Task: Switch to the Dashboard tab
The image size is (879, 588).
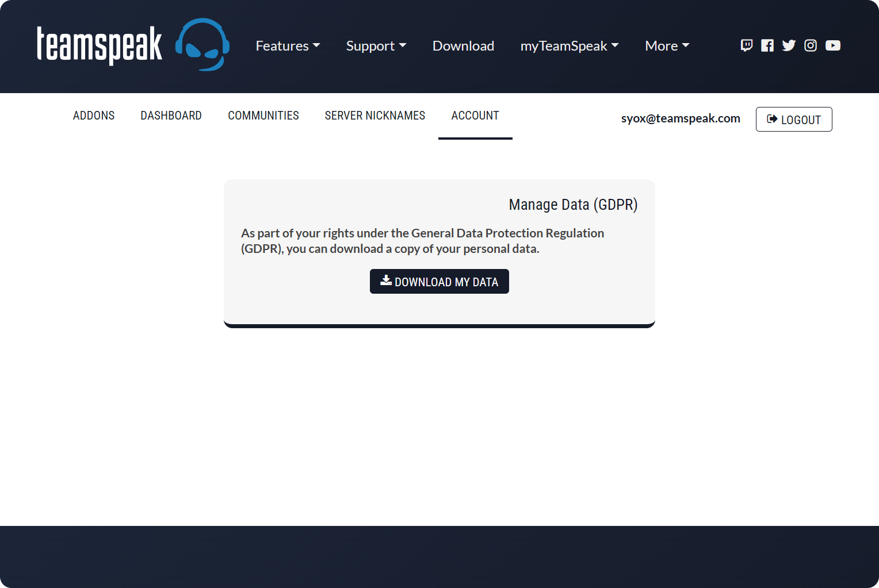Action: coord(171,116)
